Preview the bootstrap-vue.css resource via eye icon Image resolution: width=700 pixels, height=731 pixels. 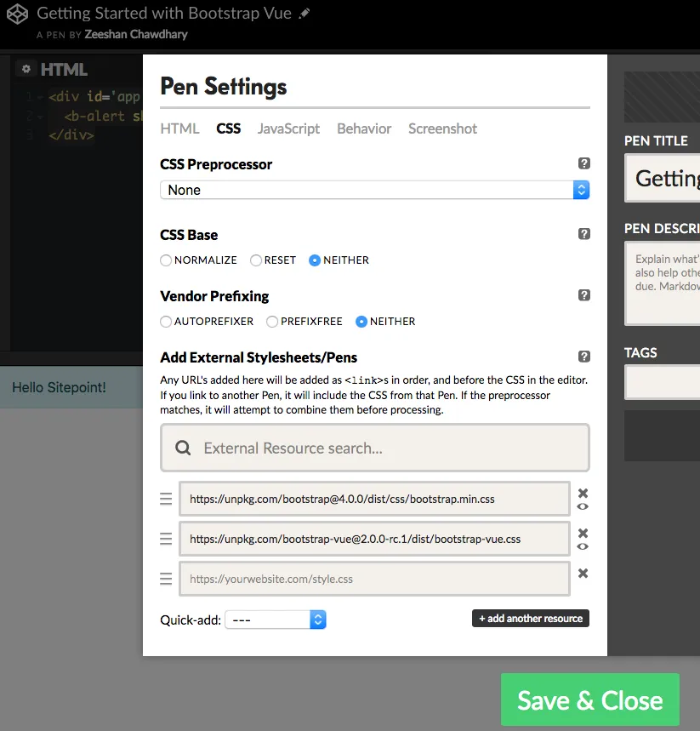pos(583,546)
